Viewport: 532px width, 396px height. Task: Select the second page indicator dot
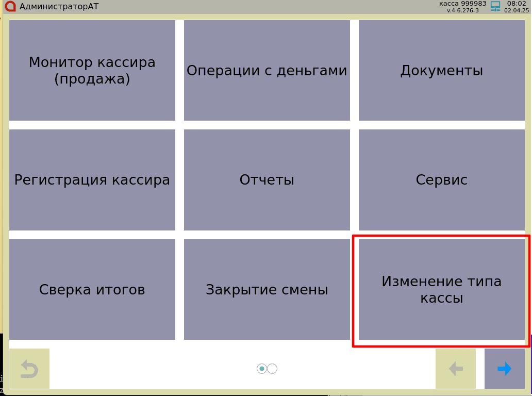click(x=272, y=369)
